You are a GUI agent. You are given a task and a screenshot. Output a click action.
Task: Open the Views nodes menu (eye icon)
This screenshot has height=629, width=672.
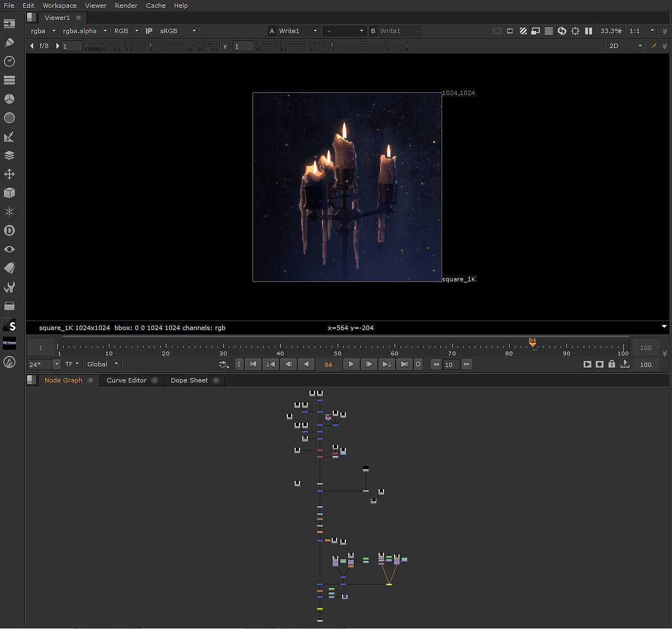pyautogui.click(x=9, y=249)
